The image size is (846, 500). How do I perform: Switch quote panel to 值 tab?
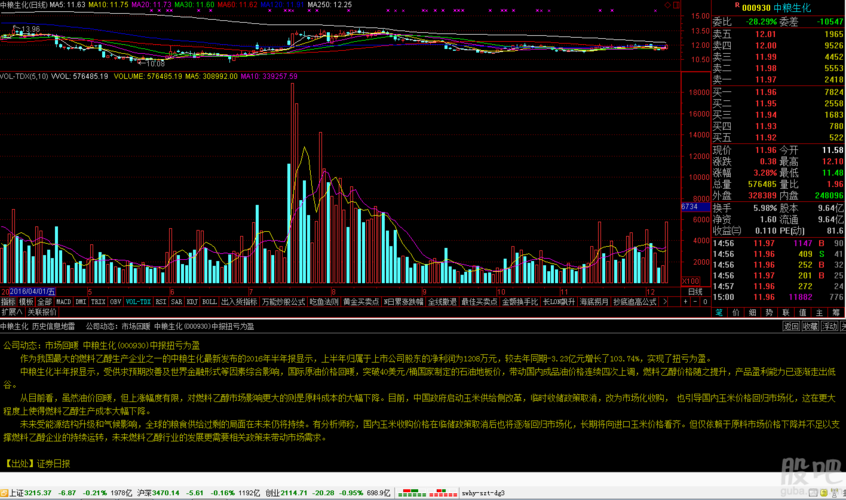tap(803, 312)
